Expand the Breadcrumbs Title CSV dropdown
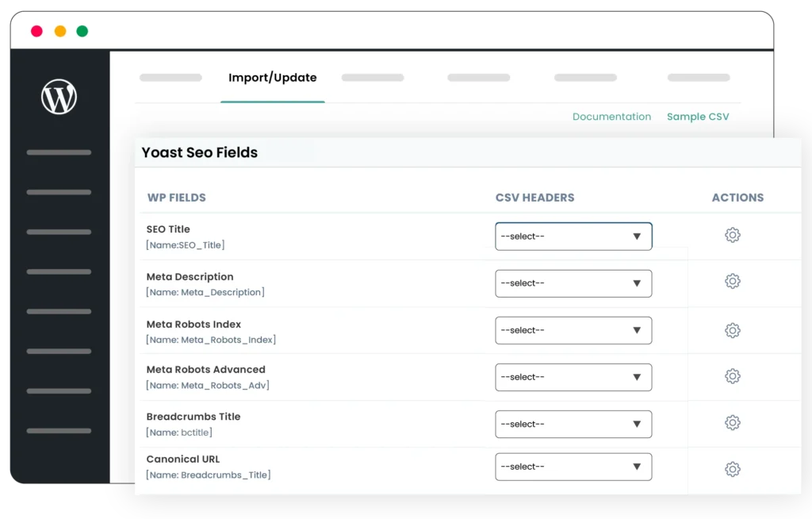 (573, 424)
